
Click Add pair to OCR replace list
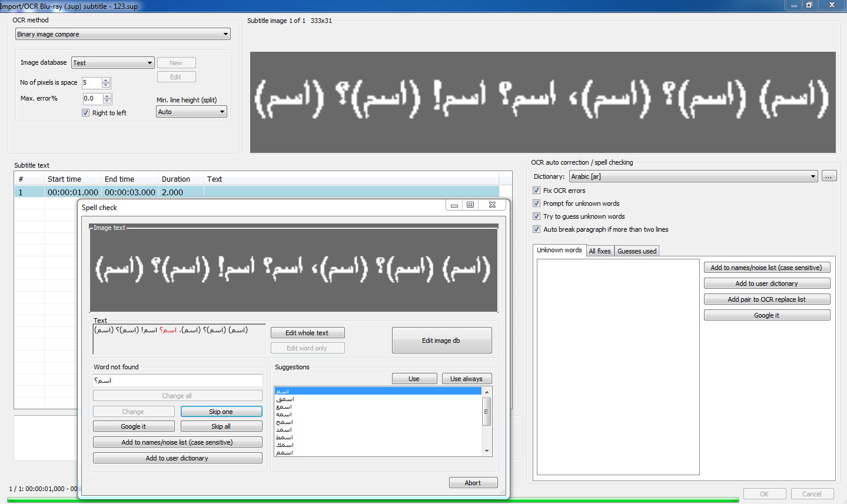click(x=767, y=299)
